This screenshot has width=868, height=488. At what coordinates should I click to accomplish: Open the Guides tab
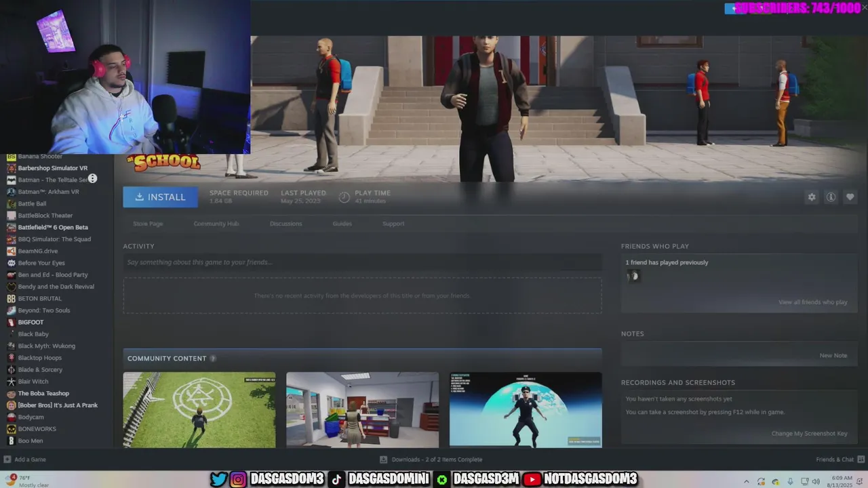(342, 224)
